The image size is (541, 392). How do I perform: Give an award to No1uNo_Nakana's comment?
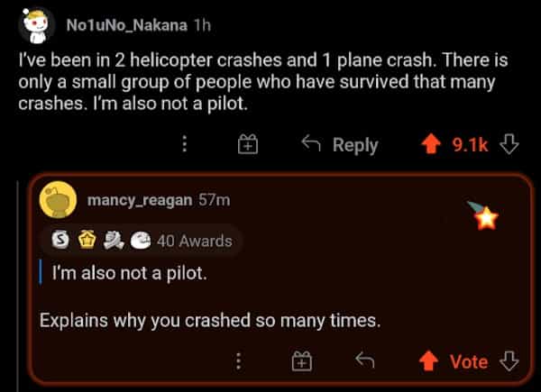point(249,144)
